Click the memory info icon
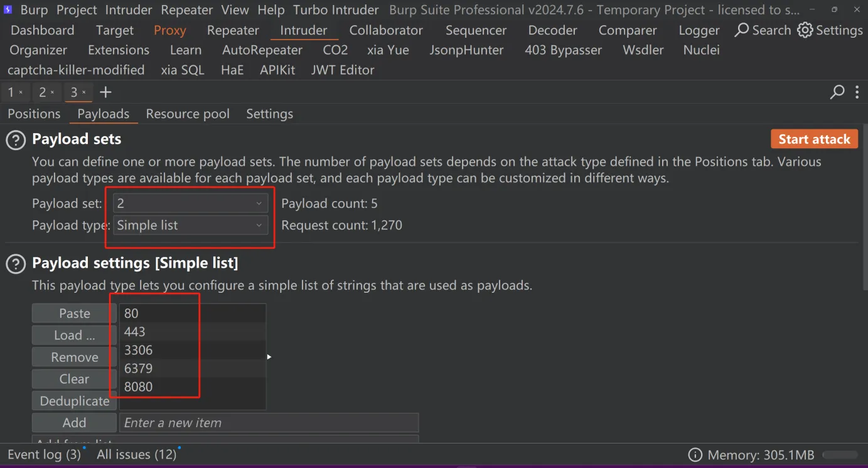The height and width of the screenshot is (468, 868). [x=695, y=455]
